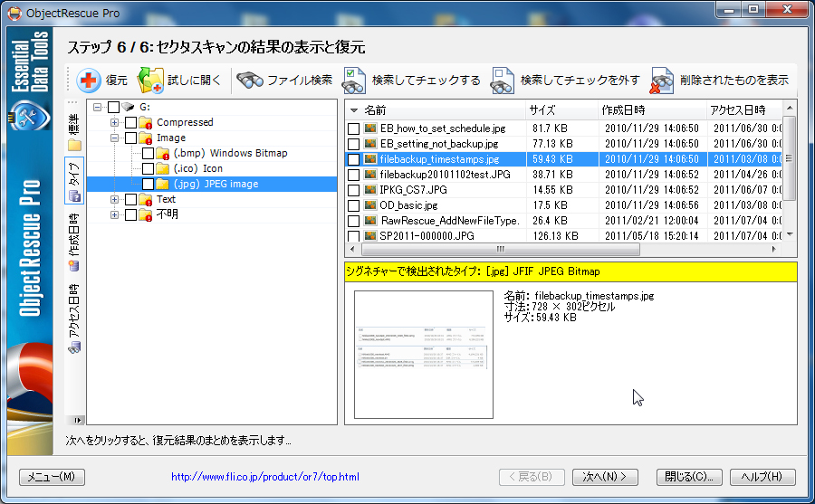Click the image icon of IPKG_CS7.JPG
The height and width of the screenshot is (504, 815).
pos(370,190)
